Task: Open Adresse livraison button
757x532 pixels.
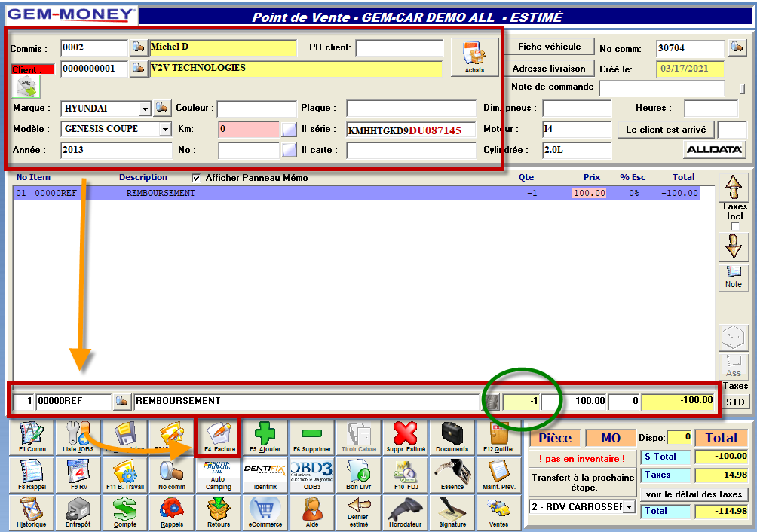Action: pos(550,69)
